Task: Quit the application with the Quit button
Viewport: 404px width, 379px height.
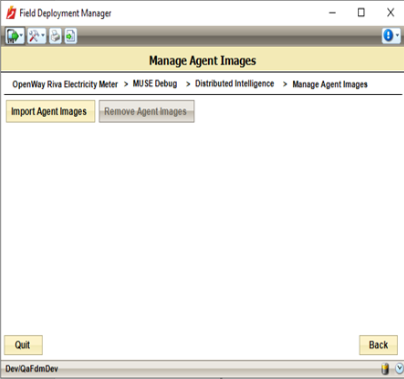Action: [23, 345]
